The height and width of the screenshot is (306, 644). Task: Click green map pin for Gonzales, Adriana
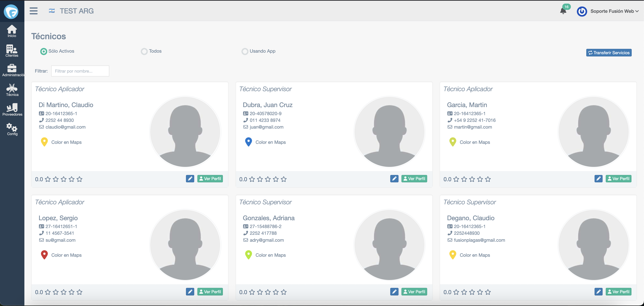(249, 255)
